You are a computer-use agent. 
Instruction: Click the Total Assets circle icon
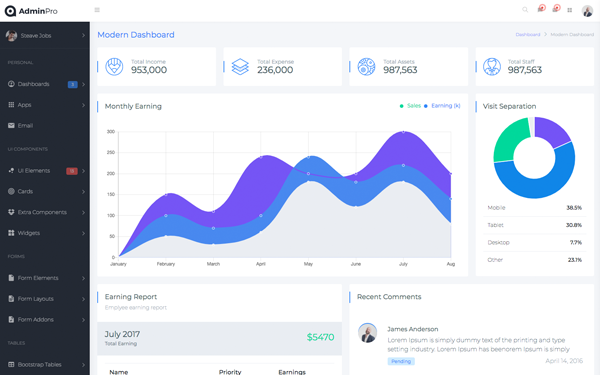(x=366, y=67)
